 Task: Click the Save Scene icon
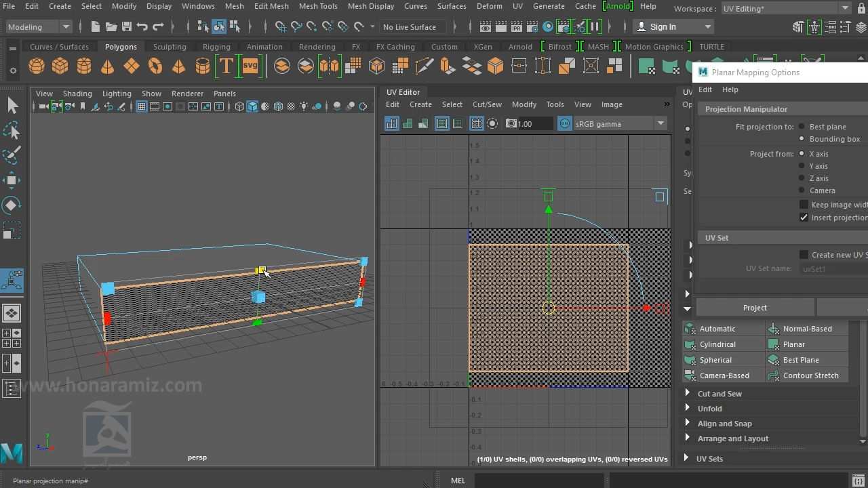pyautogui.click(x=126, y=27)
